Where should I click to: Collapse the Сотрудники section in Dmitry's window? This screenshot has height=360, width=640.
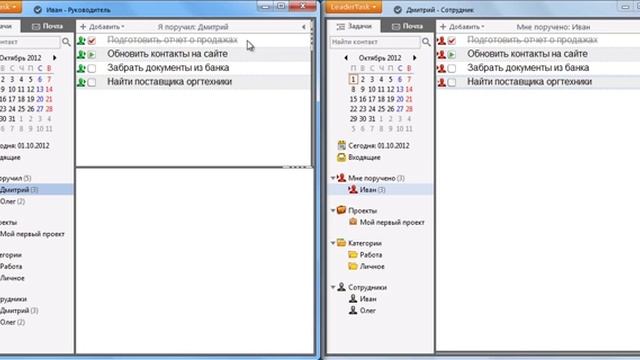pyautogui.click(x=333, y=287)
